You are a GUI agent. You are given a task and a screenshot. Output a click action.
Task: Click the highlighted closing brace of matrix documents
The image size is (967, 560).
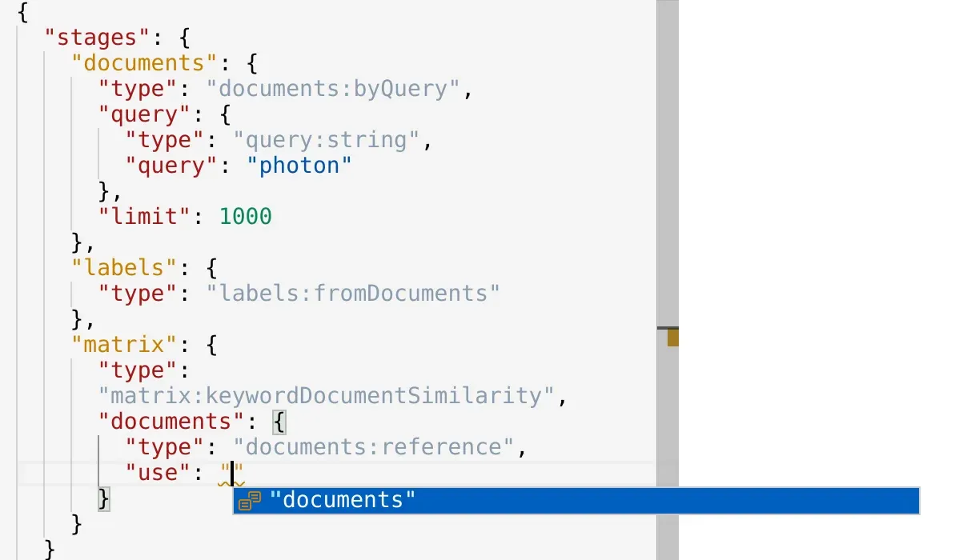(x=104, y=498)
